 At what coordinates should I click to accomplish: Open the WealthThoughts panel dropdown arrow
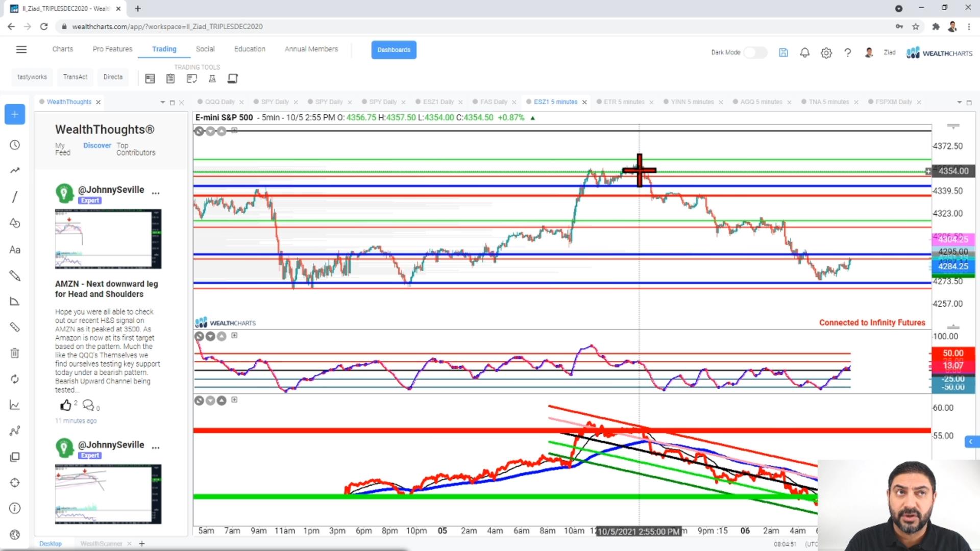coord(162,103)
